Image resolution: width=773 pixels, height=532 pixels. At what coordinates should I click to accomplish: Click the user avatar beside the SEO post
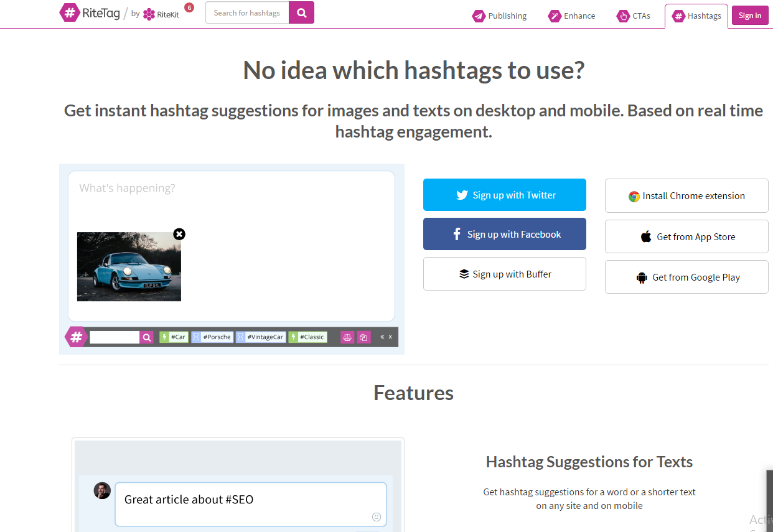(102, 490)
